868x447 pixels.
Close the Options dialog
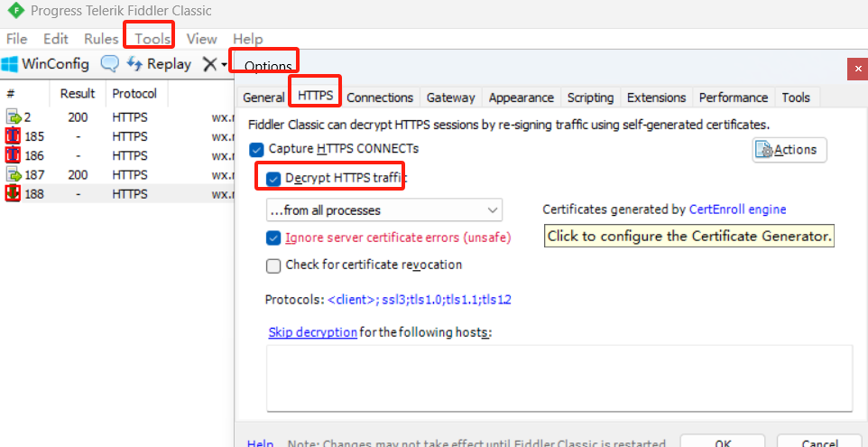tap(857, 70)
